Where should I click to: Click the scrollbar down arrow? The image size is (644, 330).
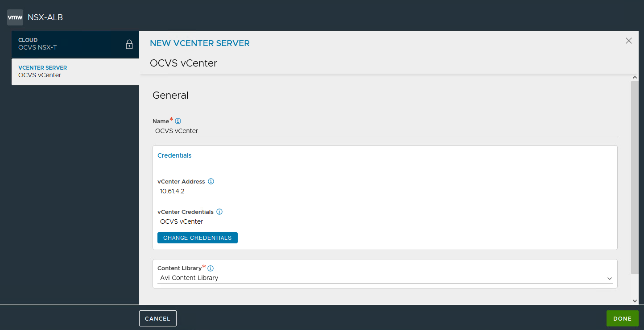635,301
